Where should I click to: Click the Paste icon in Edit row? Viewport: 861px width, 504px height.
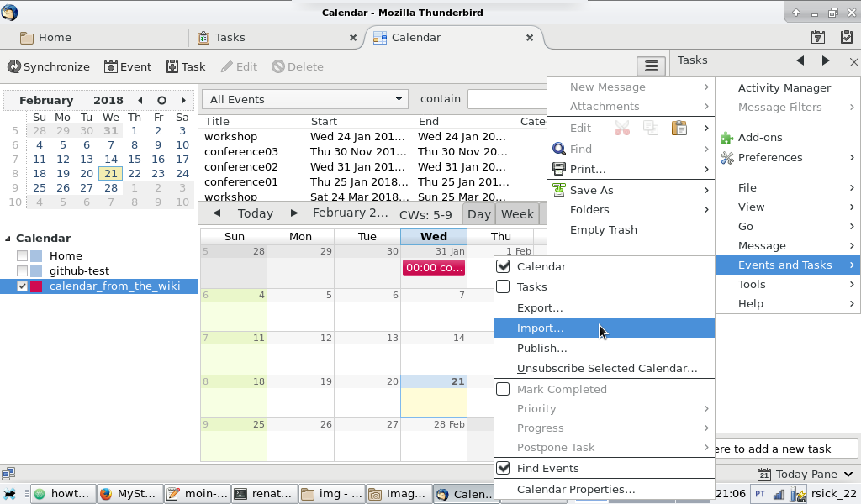(x=679, y=128)
